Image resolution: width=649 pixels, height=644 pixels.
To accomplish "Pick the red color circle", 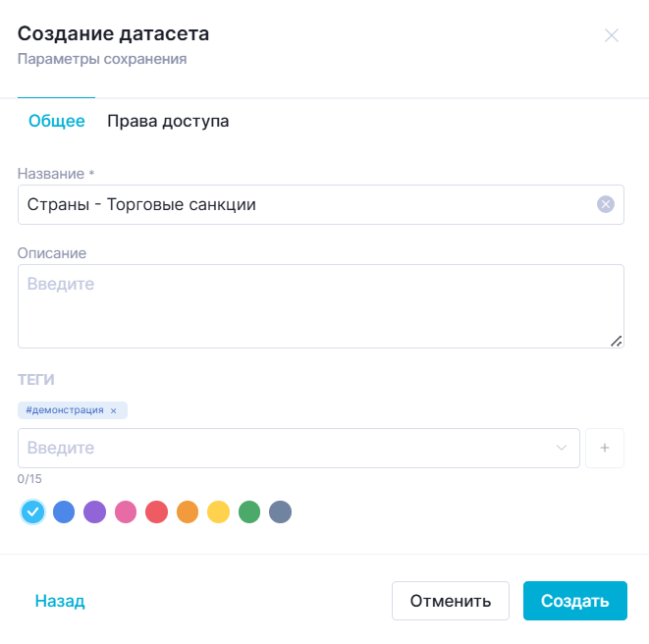I will (x=157, y=511).
